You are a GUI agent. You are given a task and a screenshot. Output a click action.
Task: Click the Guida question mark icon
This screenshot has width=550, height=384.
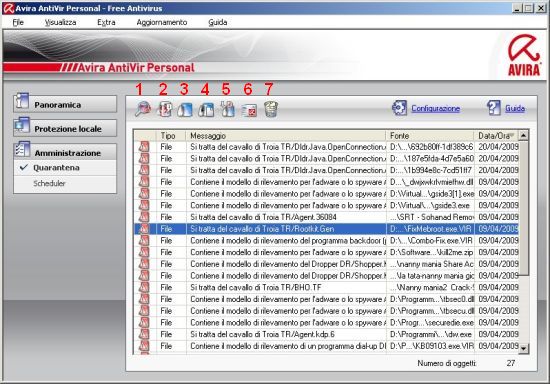[x=494, y=108]
